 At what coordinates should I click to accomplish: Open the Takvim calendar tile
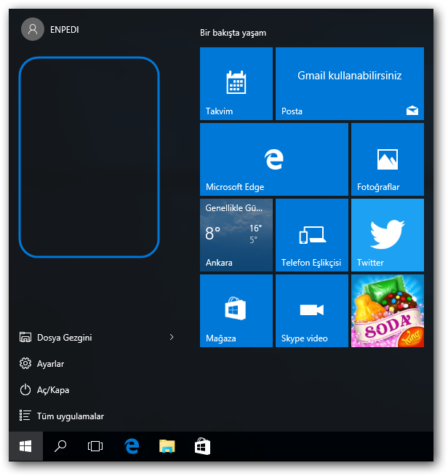(236, 84)
